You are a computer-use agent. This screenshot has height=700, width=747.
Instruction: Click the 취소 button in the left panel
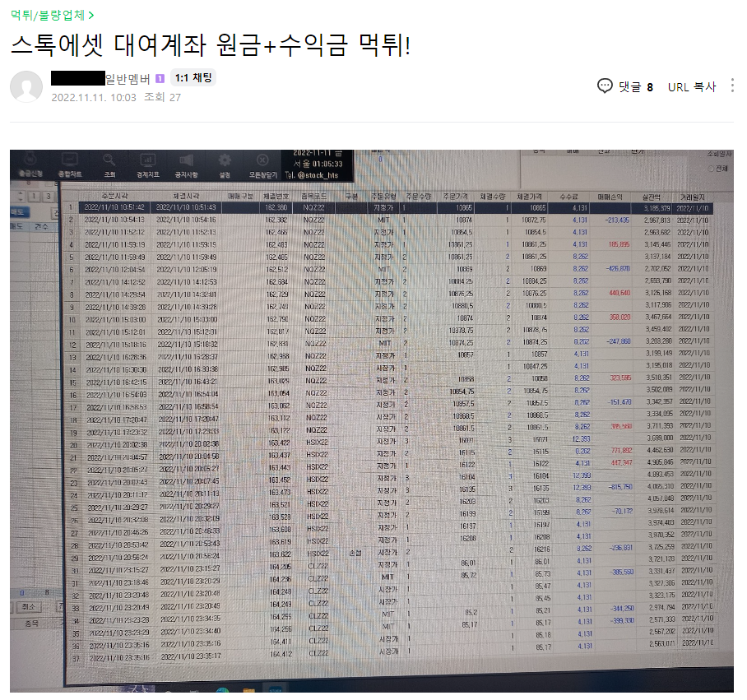coord(27,606)
